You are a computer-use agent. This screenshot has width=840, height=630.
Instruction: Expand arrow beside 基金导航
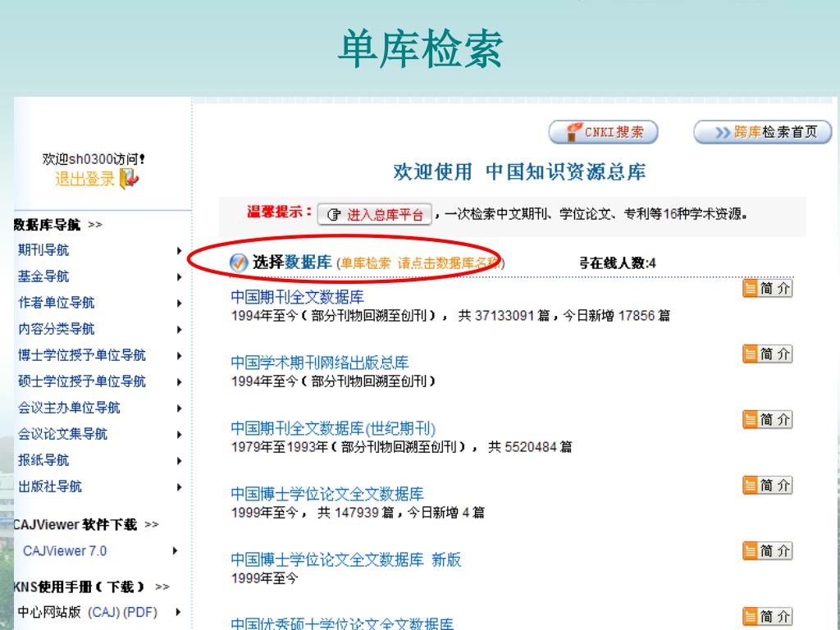point(180,277)
